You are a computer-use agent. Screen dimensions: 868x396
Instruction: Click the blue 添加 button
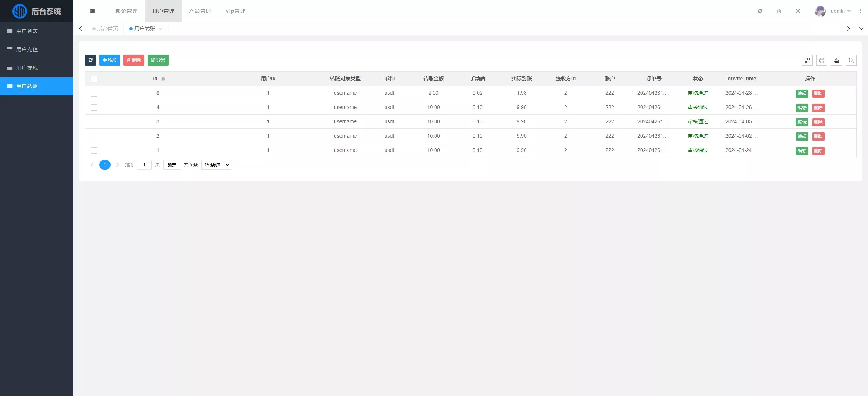(x=109, y=60)
